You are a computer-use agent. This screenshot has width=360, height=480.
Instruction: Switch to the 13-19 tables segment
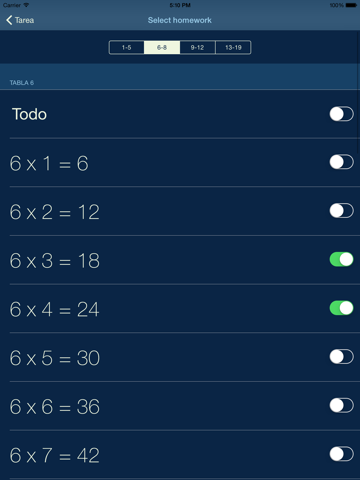[233, 47]
